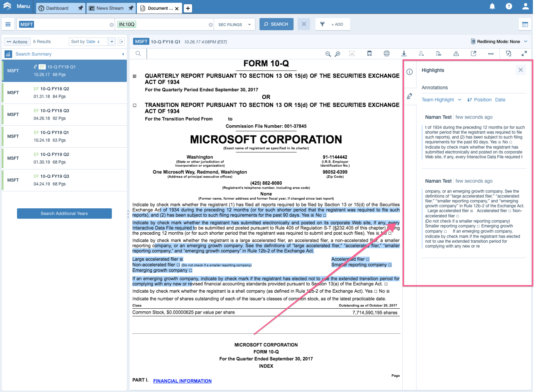Open the 10-Q FY18 Q2 result

(65, 93)
